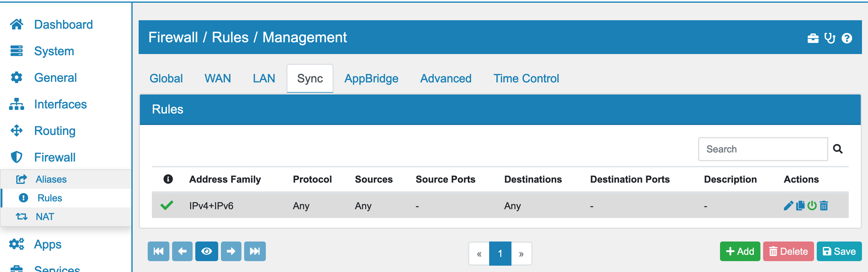Open the Interfaces menu

60,104
